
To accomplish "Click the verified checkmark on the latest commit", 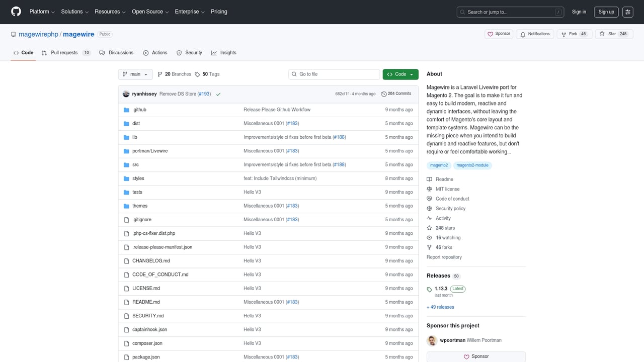I will pyautogui.click(x=218, y=94).
